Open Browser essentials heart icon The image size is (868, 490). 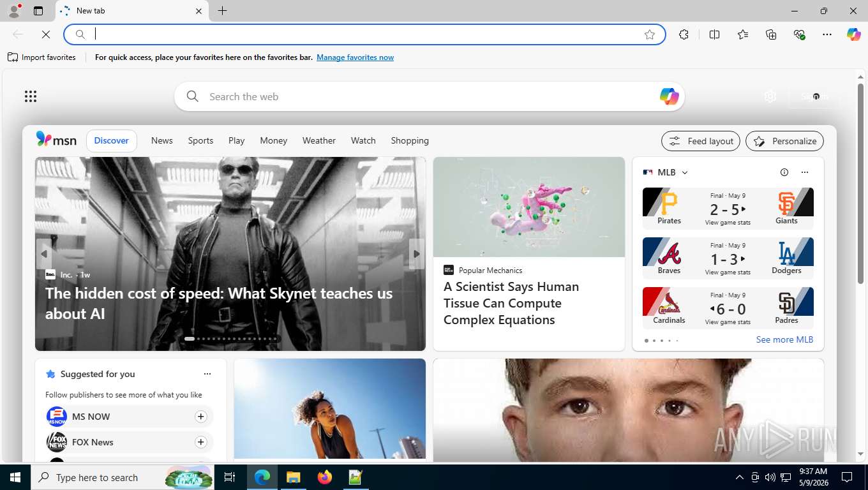[799, 34]
